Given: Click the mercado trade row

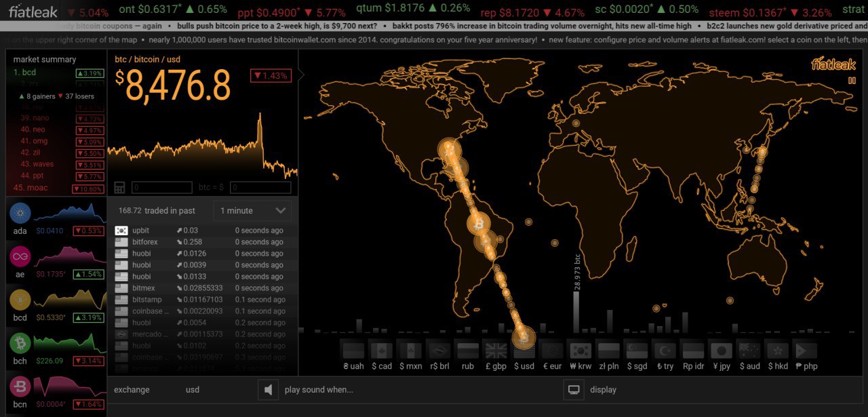Looking at the screenshot, I should click(x=203, y=334).
